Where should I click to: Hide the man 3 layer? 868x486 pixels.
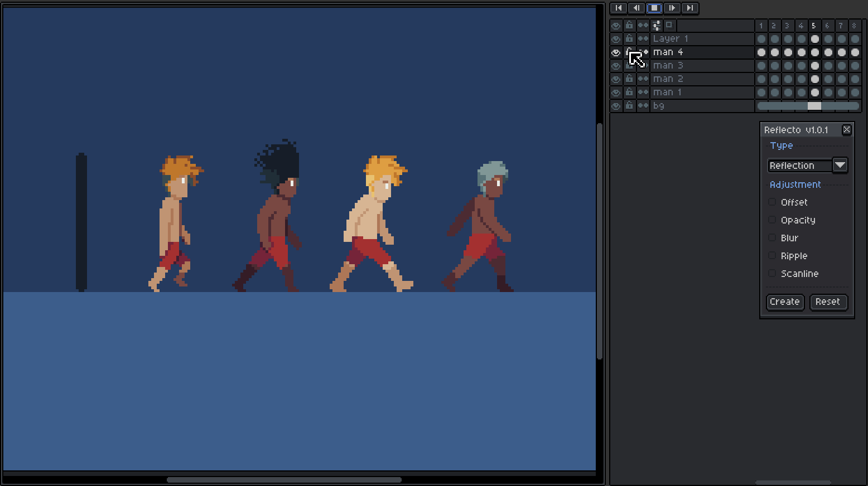616,66
